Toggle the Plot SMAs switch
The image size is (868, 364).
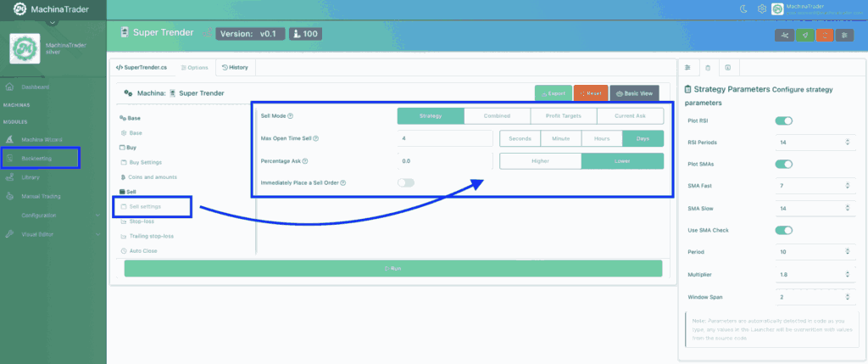pyautogui.click(x=784, y=164)
